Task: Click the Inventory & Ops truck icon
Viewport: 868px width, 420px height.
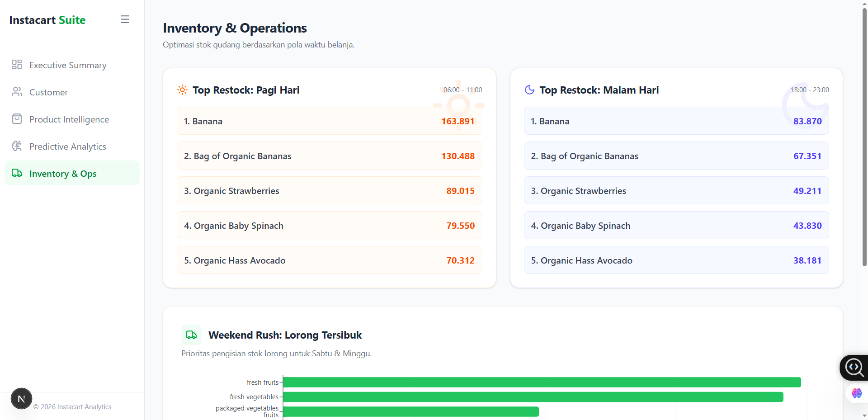Action: pos(17,173)
